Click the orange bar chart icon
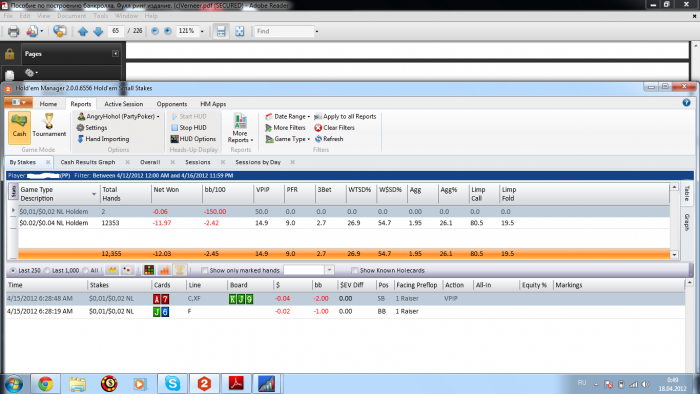This screenshot has width=700, height=394. coord(164,270)
